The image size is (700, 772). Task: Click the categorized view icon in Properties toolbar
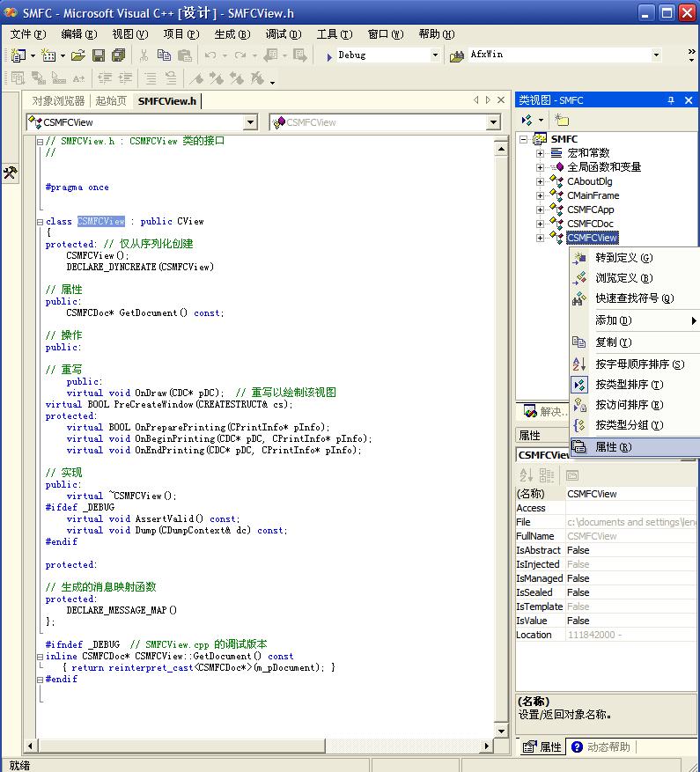546,475
